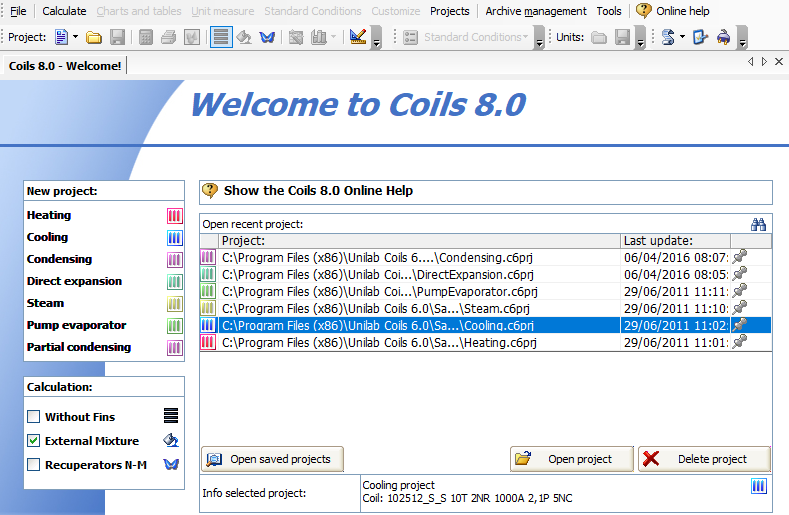
Task: Click the blue Cooling coil icon in New project
Action: [175, 238]
